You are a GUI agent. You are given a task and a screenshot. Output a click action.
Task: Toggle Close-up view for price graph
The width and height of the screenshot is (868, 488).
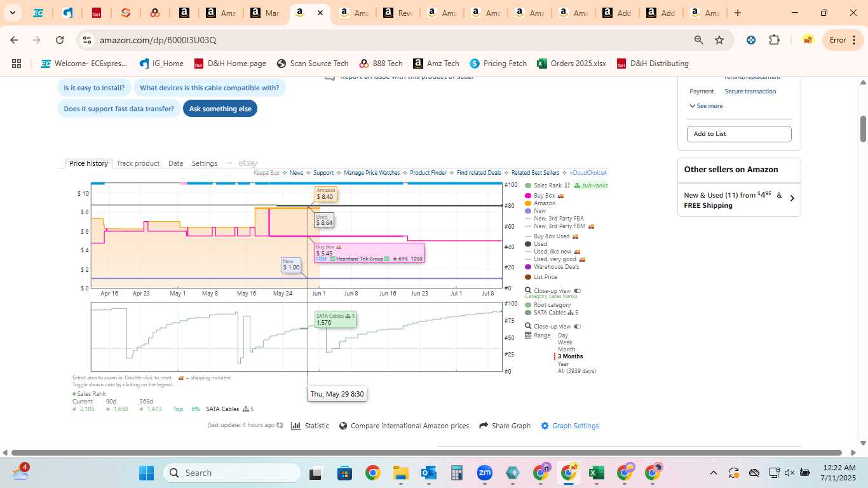tap(577, 291)
